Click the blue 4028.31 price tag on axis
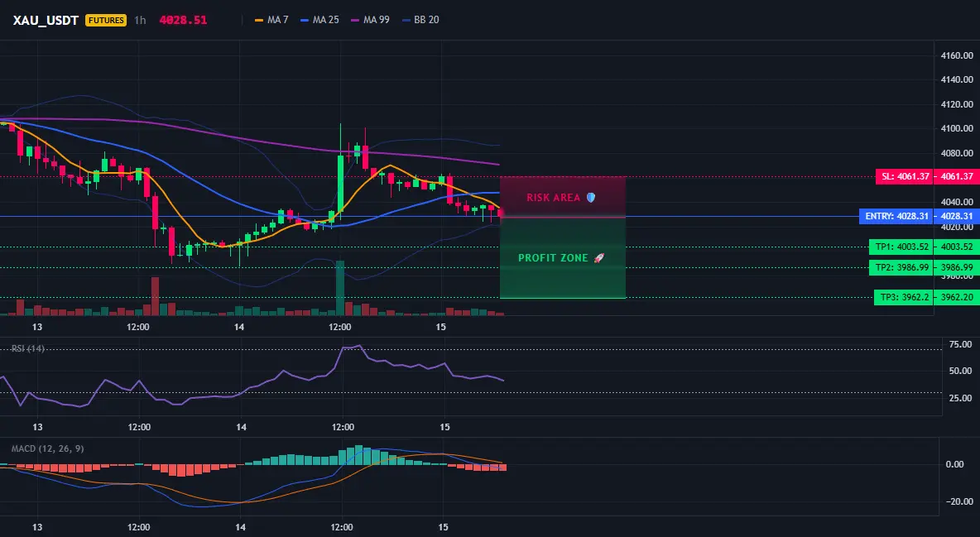 click(957, 216)
